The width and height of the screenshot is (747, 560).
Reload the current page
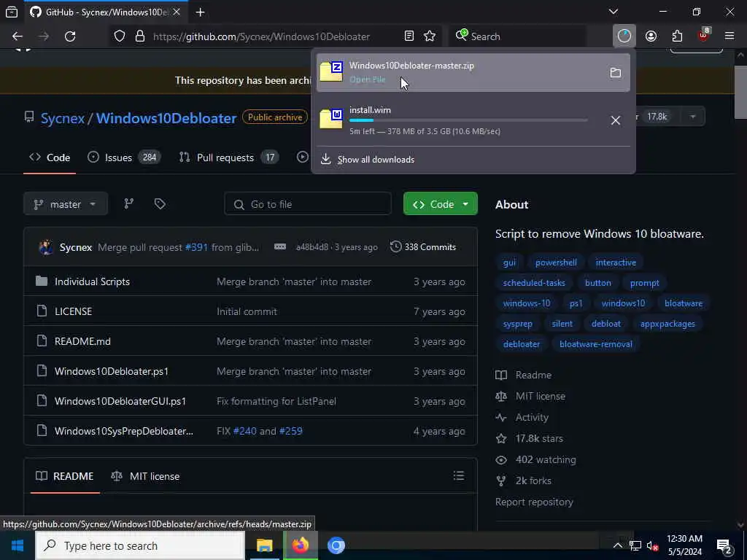pyautogui.click(x=70, y=36)
